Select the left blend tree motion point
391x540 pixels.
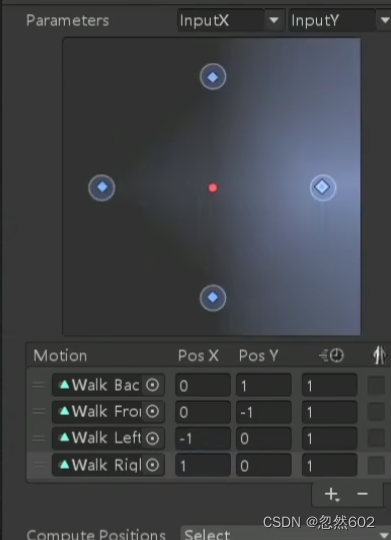(x=102, y=187)
